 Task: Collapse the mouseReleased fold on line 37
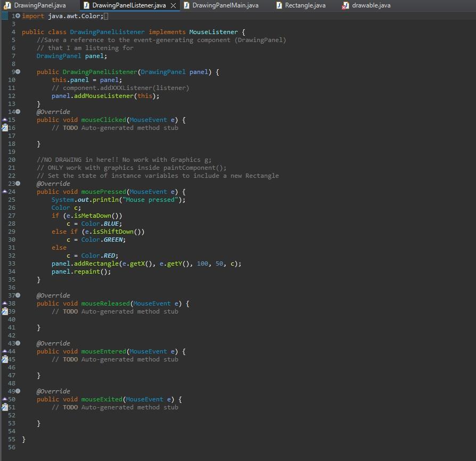click(x=18, y=295)
